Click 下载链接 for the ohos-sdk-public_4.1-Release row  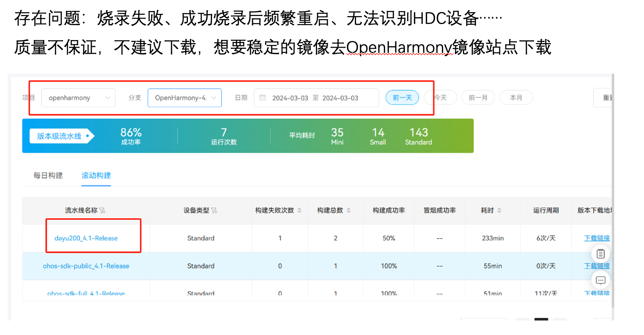597,266
